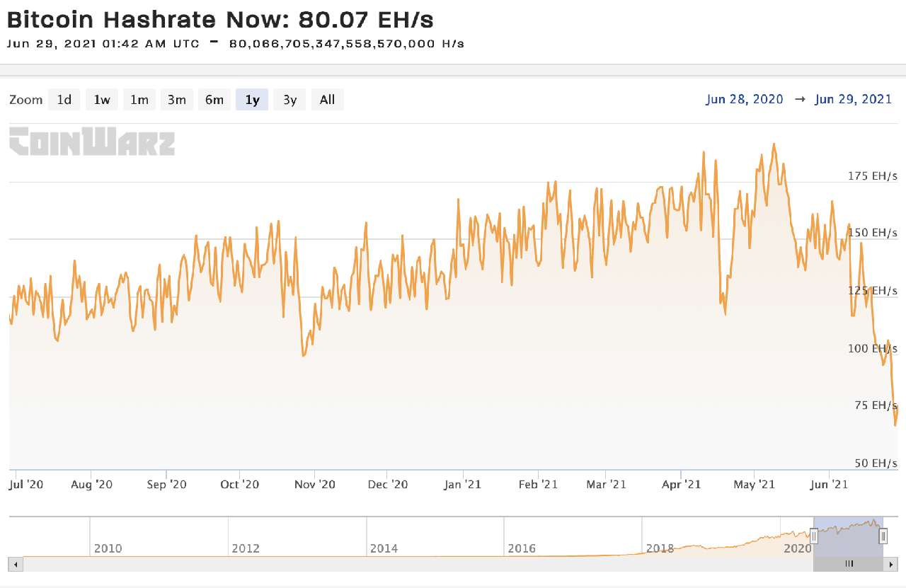The width and height of the screenshot is (906, 588).
Task: Click the navigator right range handle
Action: tap(883, 536)
